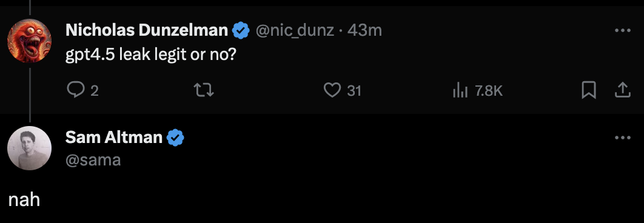Viewport: 644px width, 223px height.
Task: Click Nicholas Dunzelman's blue verified badge
Action: (241, 30)
